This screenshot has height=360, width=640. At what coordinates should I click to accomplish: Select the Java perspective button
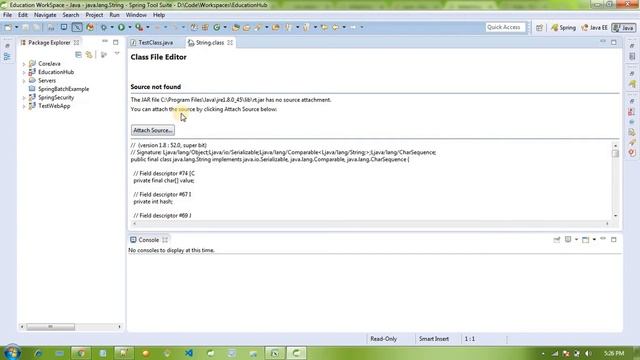623,28
